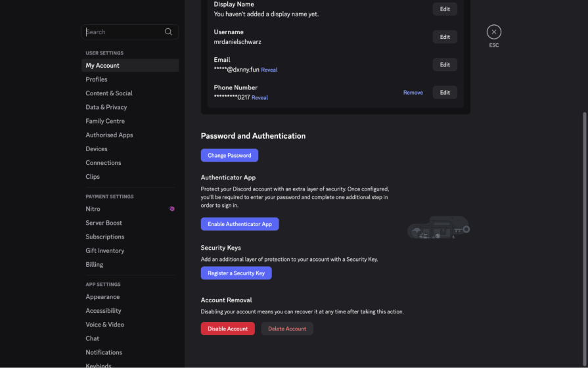Open Authorised Apps settings
588x368 pixels.
click(109, 135)
